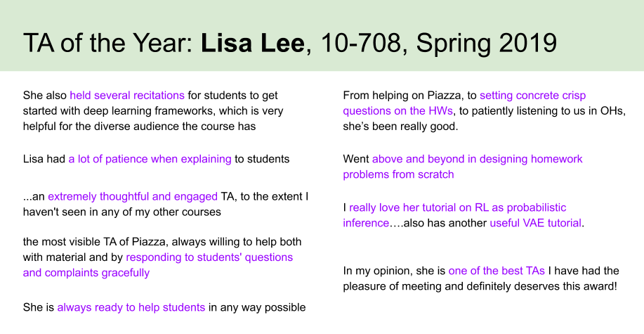Viewport: 644px width, 334px height.
Task: Select 'extremely thoughtful and engaged' highlighted phrase
Action: (133, 197)
